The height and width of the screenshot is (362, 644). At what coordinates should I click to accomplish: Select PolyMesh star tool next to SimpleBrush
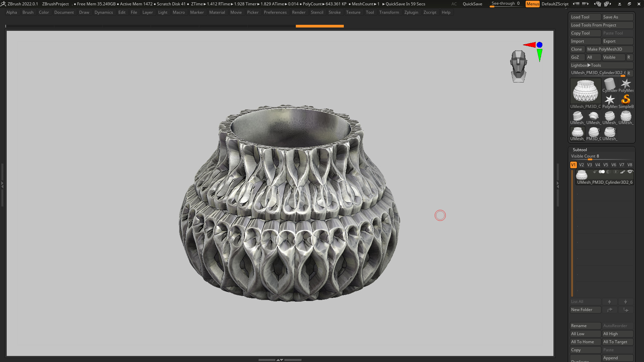pyautogui.click(x=610, y=101)
